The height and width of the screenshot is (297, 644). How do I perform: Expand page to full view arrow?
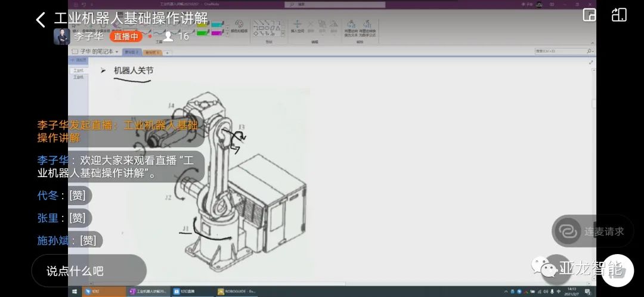coord(591,63)
